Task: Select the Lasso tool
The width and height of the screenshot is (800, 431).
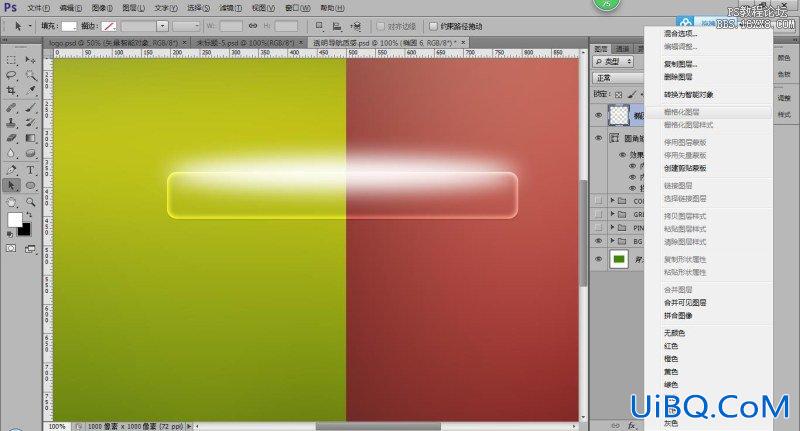Action: (11, 75)
